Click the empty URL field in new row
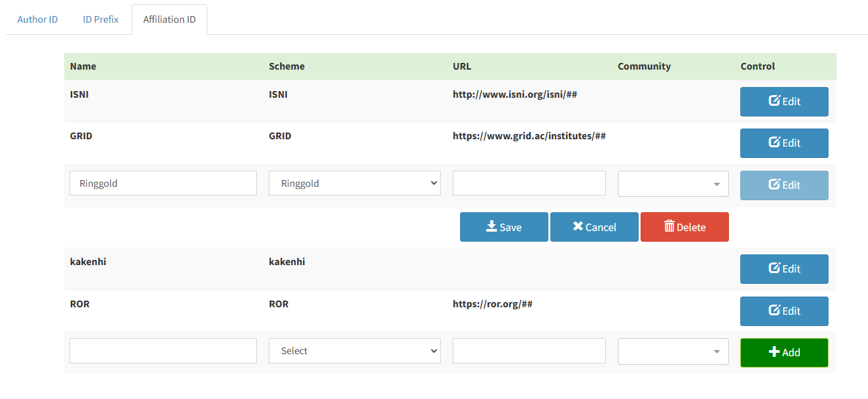868x399 pixels. pyautogui.click(x=529, y=351)
